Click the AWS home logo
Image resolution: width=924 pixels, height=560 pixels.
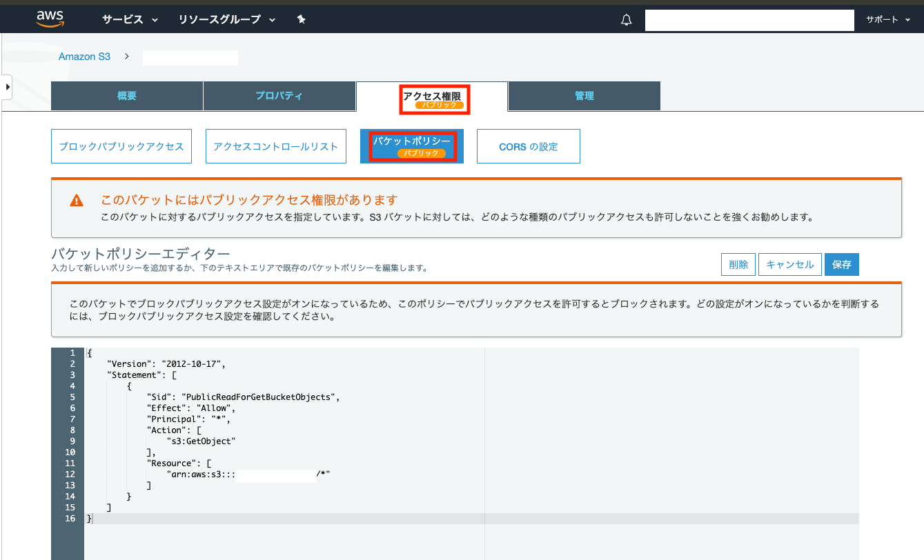49,19
